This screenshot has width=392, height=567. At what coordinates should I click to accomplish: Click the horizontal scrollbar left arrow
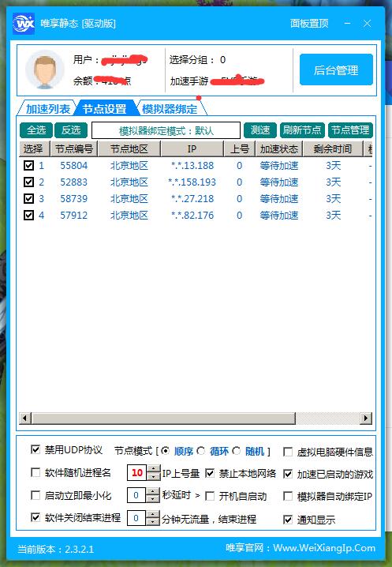point(24,418)
